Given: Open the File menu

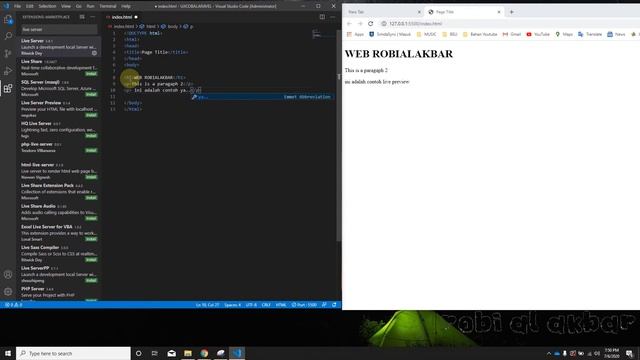Looking at the screenshot, I should pos(18,6).
